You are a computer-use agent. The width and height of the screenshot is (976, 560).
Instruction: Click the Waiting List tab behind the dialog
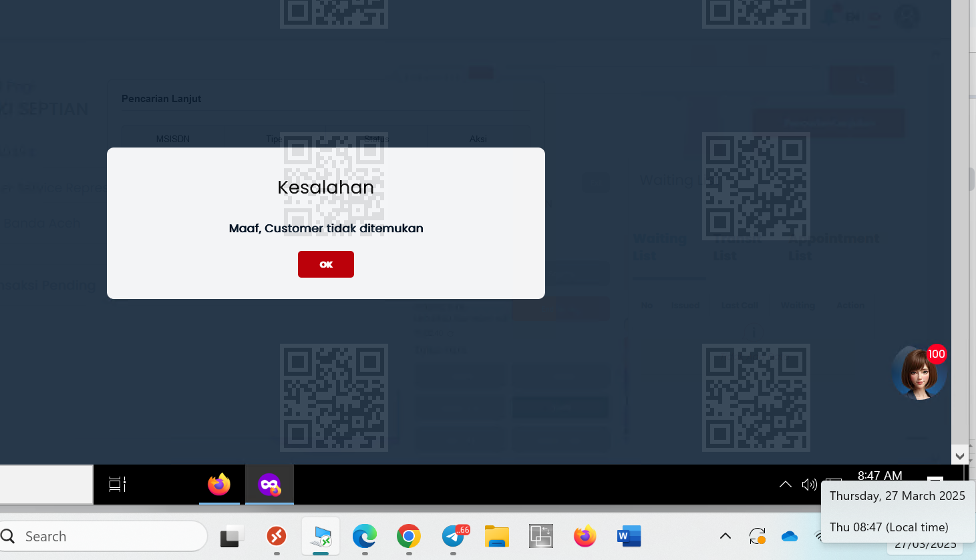click(659, 247)
